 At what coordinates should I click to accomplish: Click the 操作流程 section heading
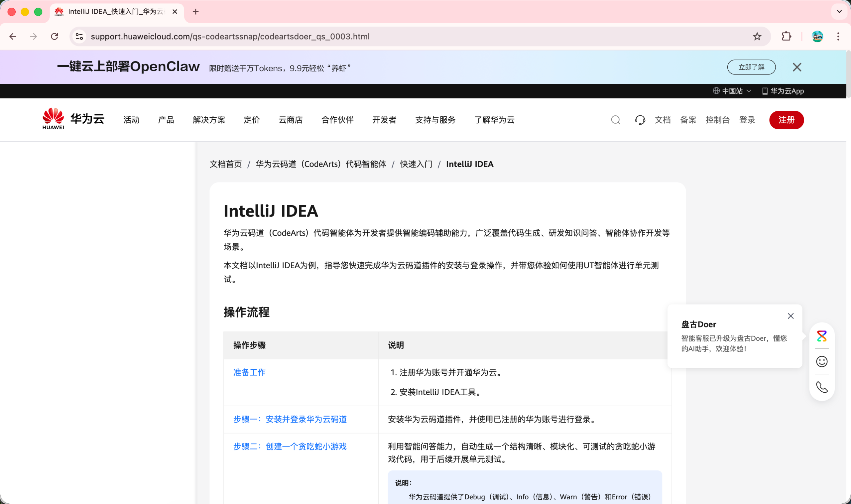pyautogui.click(x=247, y=312)
